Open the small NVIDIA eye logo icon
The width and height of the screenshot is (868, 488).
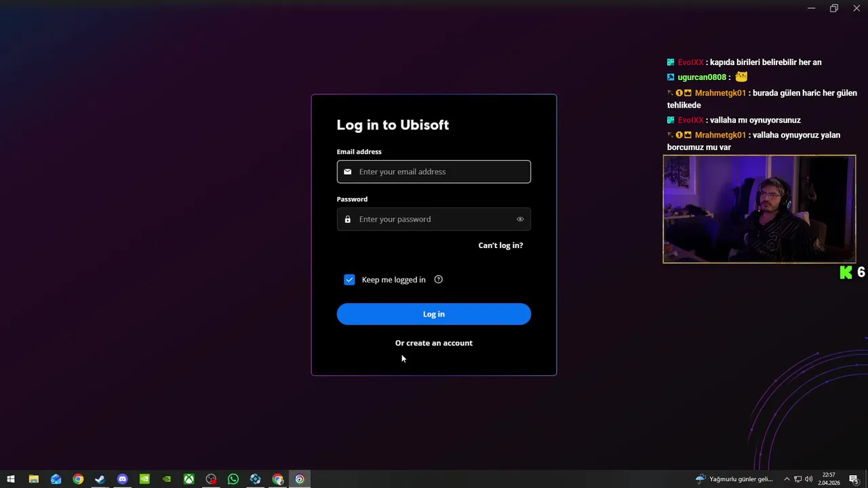point(167,479)
